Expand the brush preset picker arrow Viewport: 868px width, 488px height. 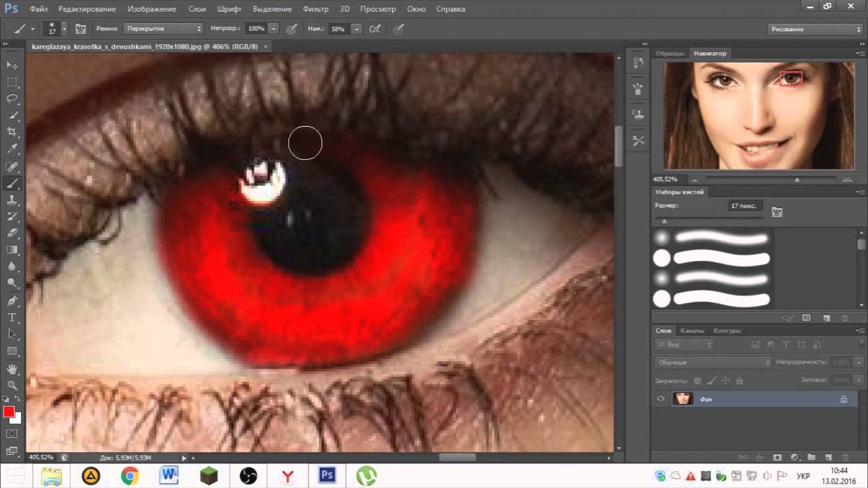64,29
